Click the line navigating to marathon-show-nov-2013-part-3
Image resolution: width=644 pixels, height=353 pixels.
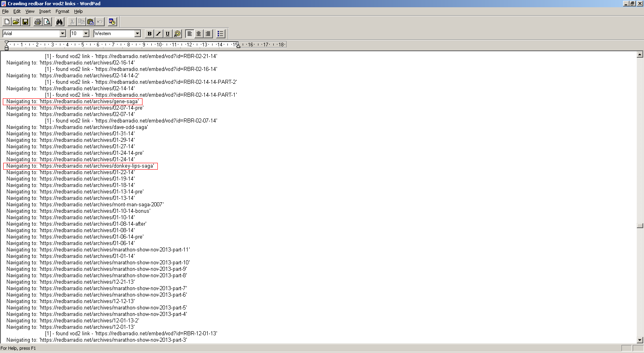(x=97, y=340)
